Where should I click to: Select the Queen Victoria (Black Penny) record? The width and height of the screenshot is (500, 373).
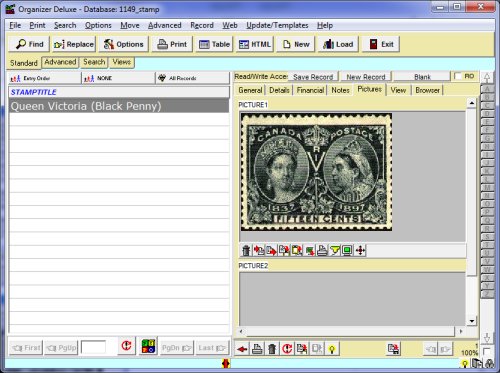(x=119, y=106)
